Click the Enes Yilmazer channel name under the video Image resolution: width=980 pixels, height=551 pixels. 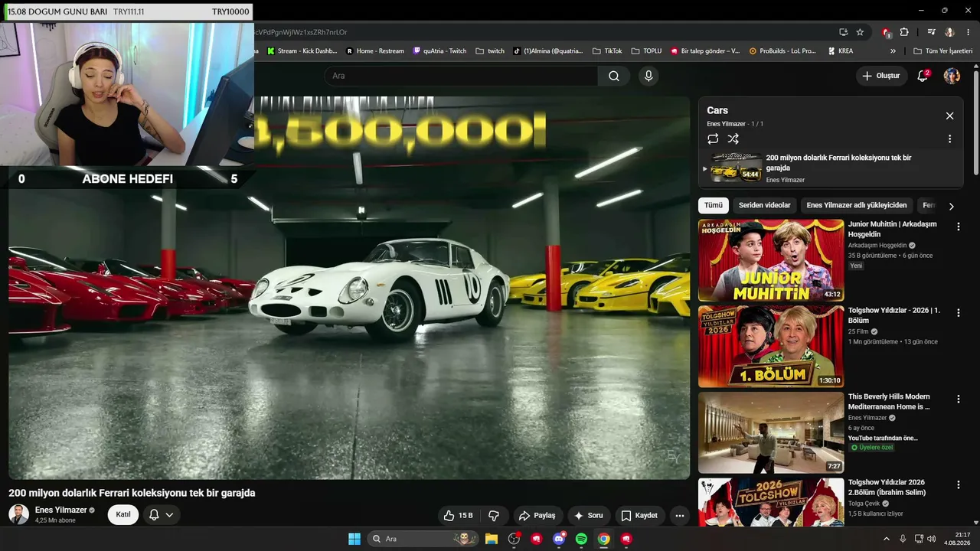pos(61,510)
